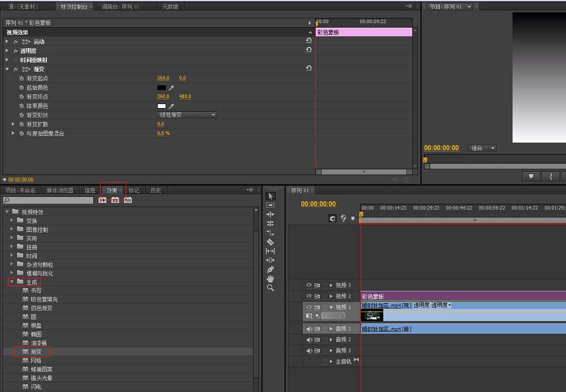Collapse the 生成 effects folder
The height and width of the screenshot is (392, 566).
tap(12, 282)
